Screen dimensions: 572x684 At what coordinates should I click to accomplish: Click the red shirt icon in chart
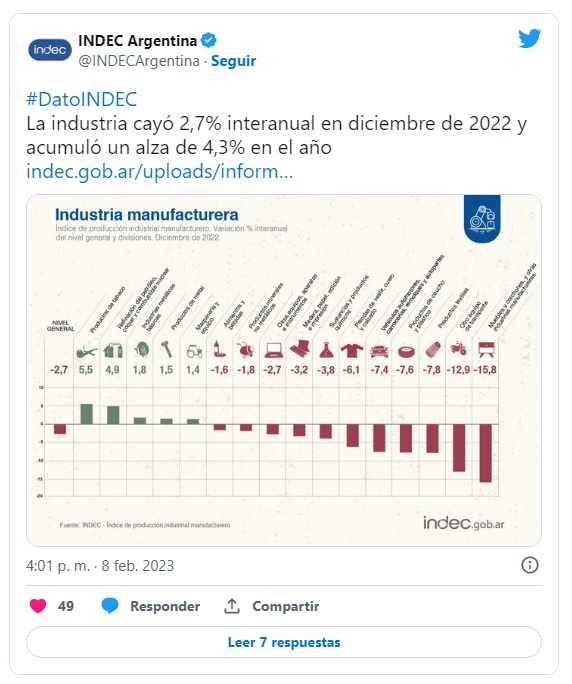[x=352, y=350]
